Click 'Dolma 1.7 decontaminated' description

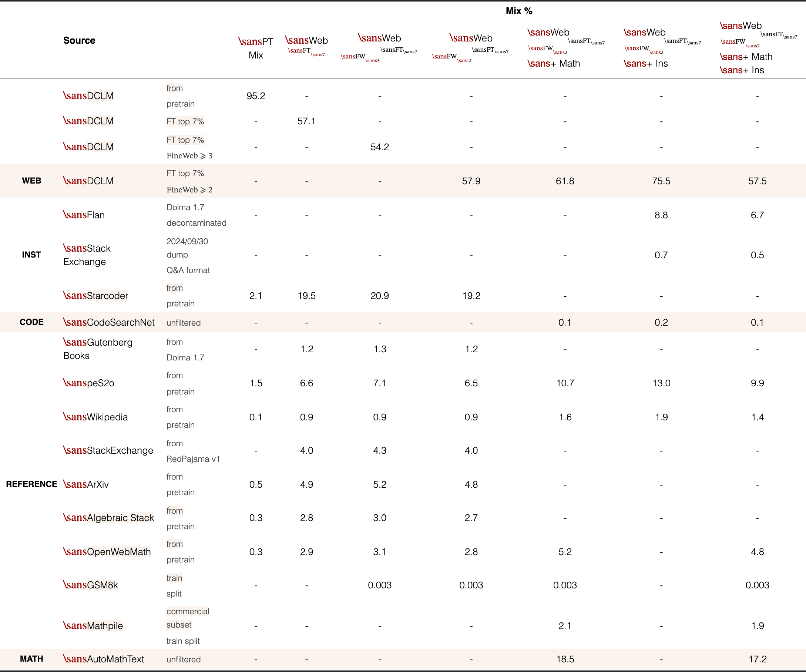(x=196, y=215)
